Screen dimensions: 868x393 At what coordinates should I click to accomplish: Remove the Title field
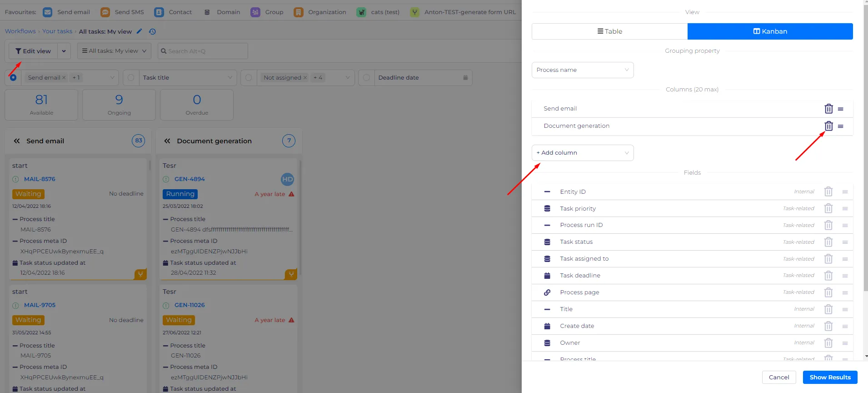tap(828, 309)
